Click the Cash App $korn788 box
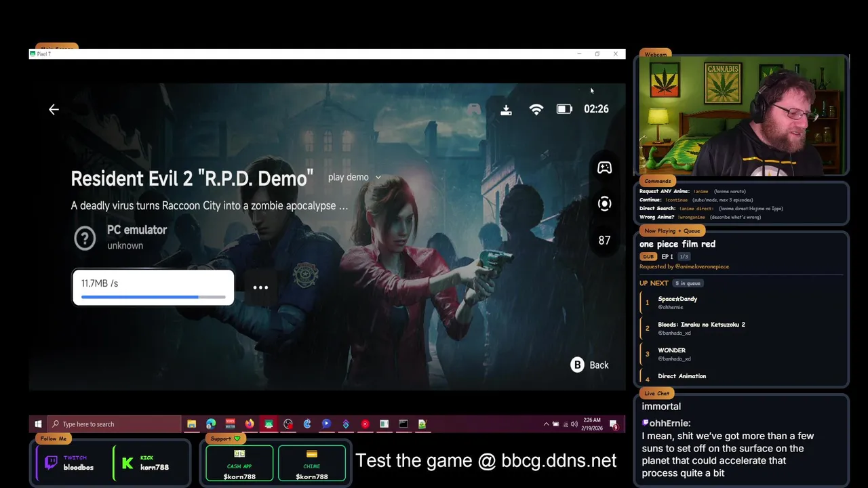Image resolution: width=868 pixels, height=488 pixels. (239, 463)
